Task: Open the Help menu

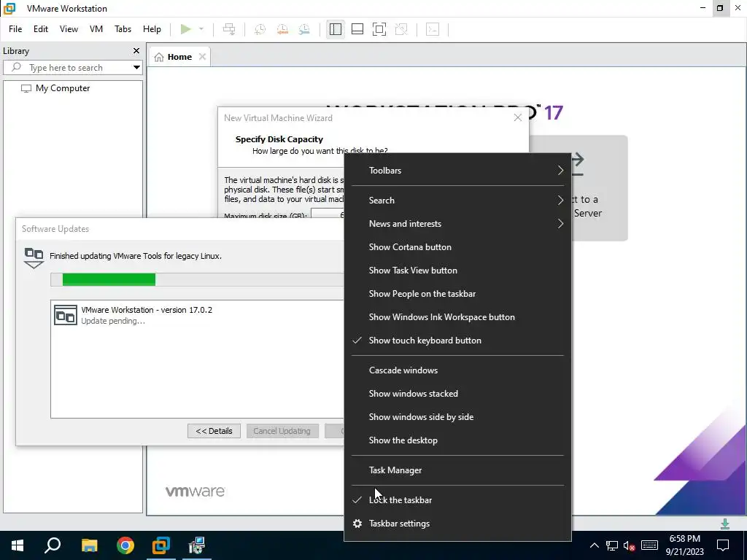Action: click(x=152, y=29)
